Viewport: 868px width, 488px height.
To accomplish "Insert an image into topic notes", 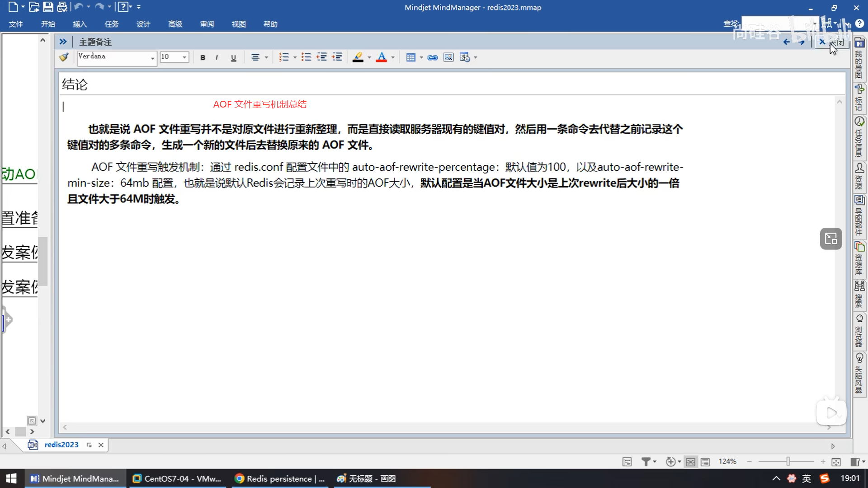I will [x=448, y=57].
